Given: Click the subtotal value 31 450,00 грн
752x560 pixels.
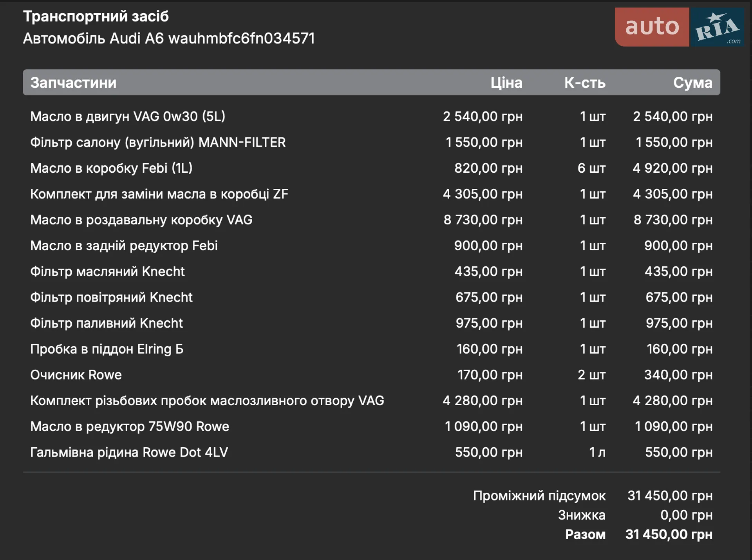Looking at the screenshot, I should click(x=670, y=496).
